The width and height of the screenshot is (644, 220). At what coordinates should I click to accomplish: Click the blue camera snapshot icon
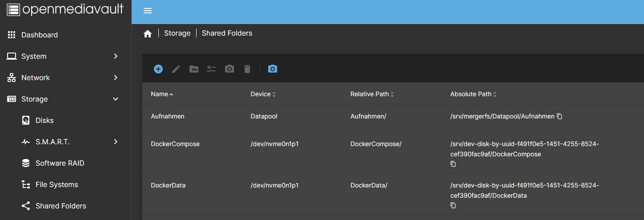273,69
